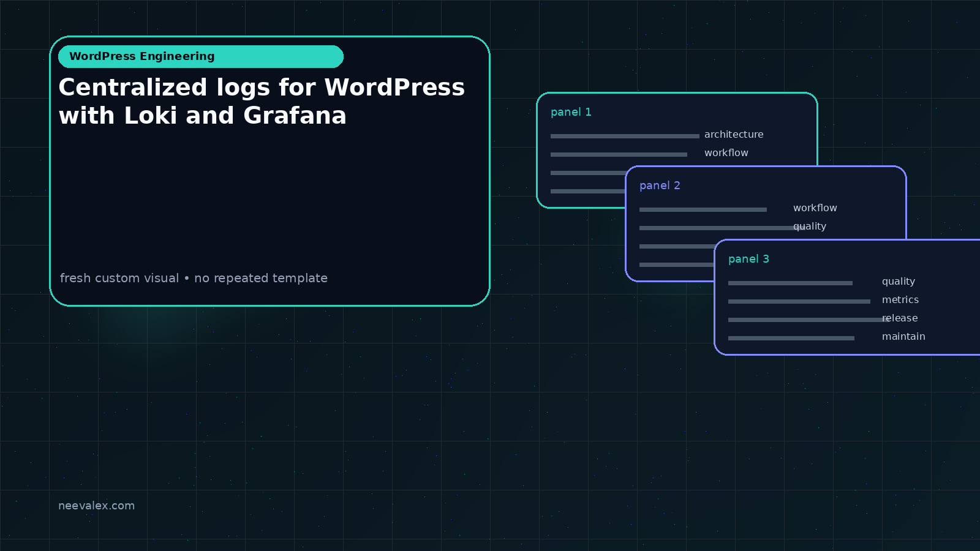Click 'quality' label in panel 3
The height and width of the screenshot is (551, 980).
(x=899, y=282)
